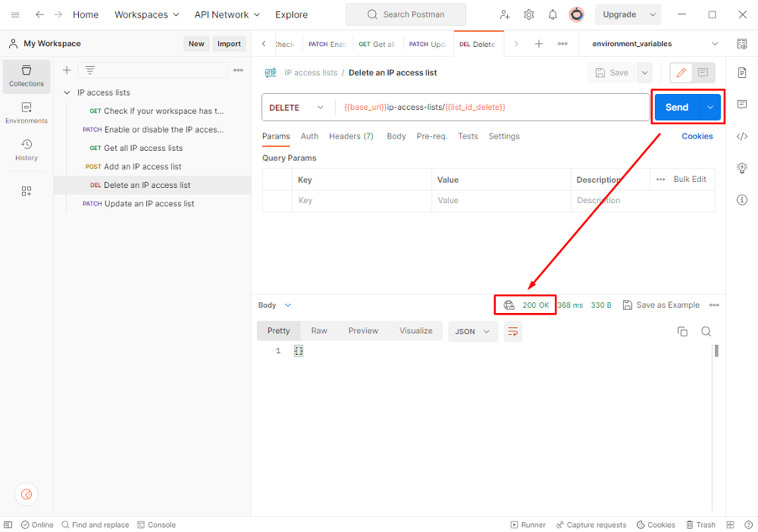This screenshot has height=532, width=758.
Task: Collapse the IP access lists folder
Action: (x=67, y=92)
